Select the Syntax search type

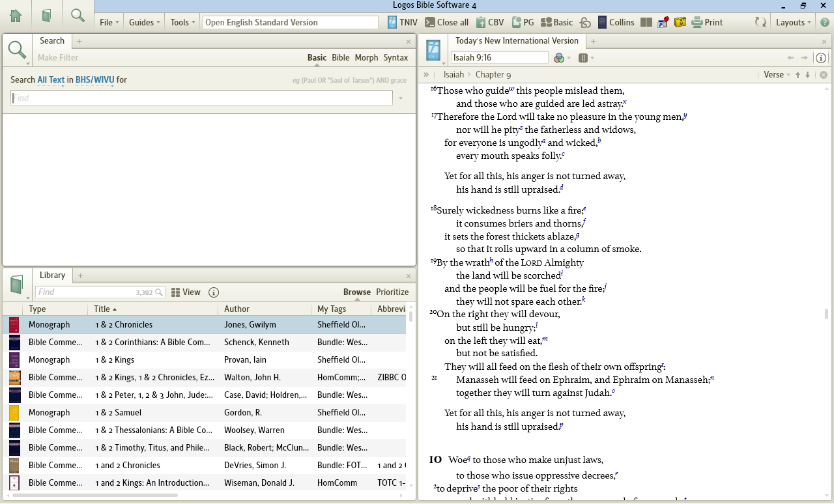pyautogui.click(x=395, y=57)
